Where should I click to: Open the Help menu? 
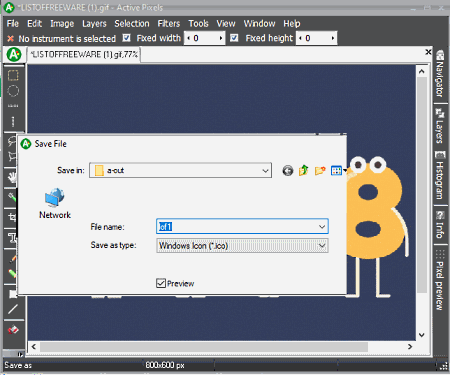[292, 24]
